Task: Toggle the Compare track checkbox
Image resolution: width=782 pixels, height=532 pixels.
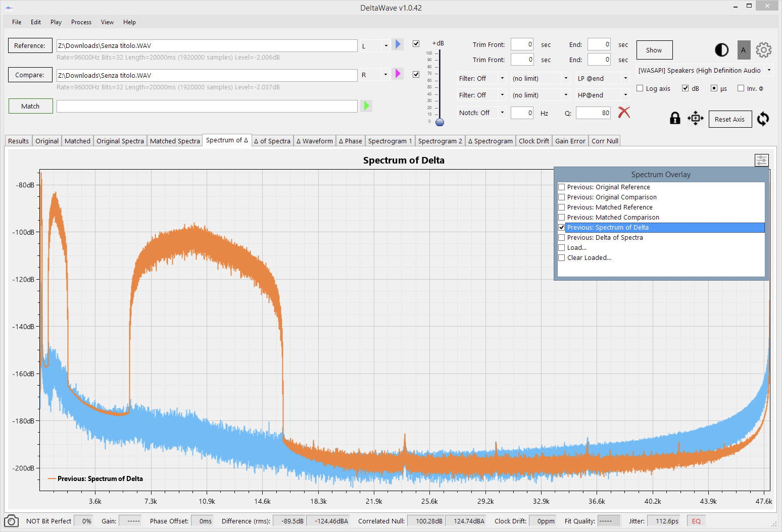Action: click(x=416, y=74)
